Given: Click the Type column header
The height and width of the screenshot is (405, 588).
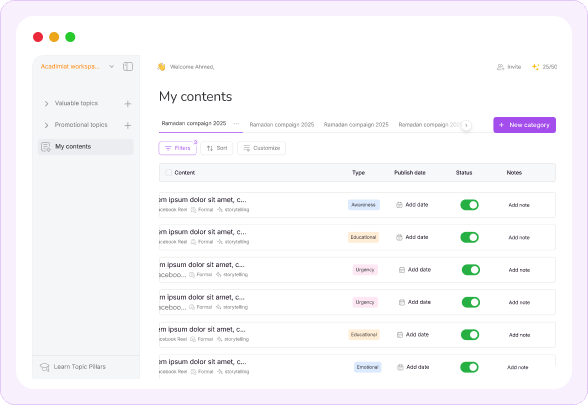Looking at the screenshot, I should [x=358, y=172].
